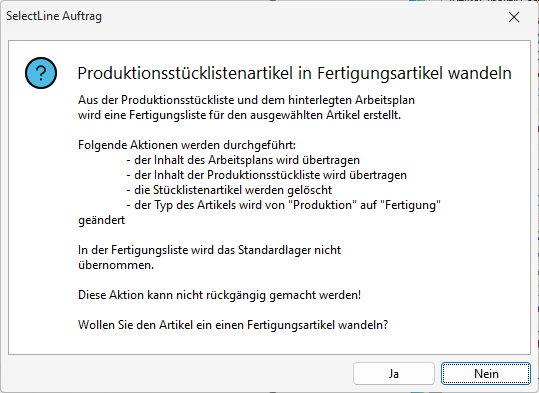Click the question Wollen Sie den Artikel wandeln
Screen dimensions: 539x393
[233, 325]
